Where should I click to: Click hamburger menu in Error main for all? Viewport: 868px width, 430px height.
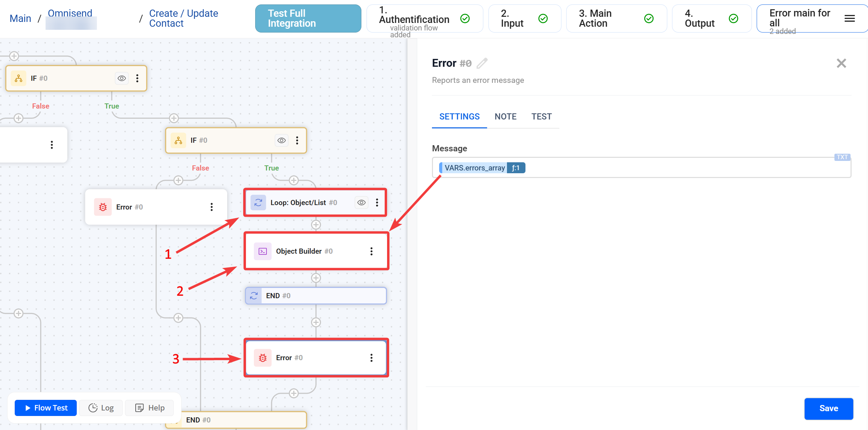click(850, 18)
